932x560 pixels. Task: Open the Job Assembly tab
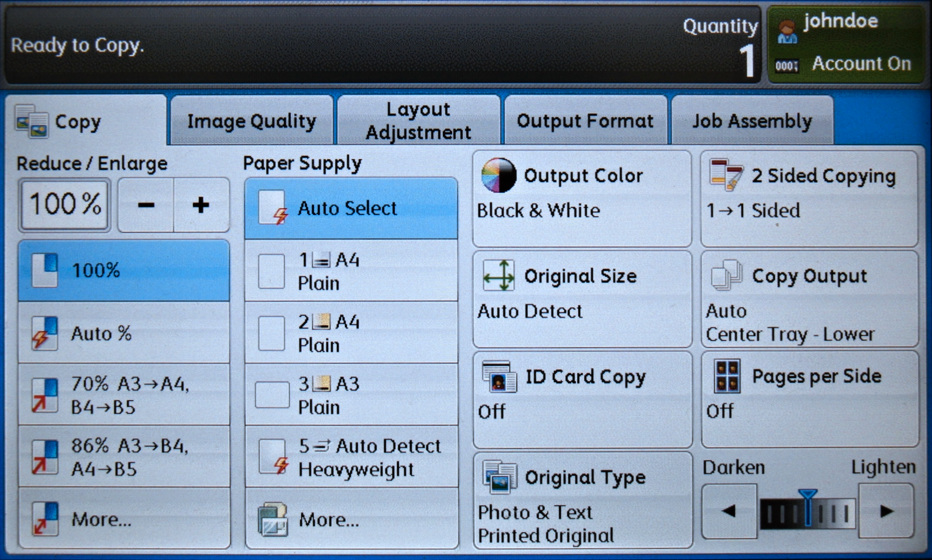pos(752,121)
